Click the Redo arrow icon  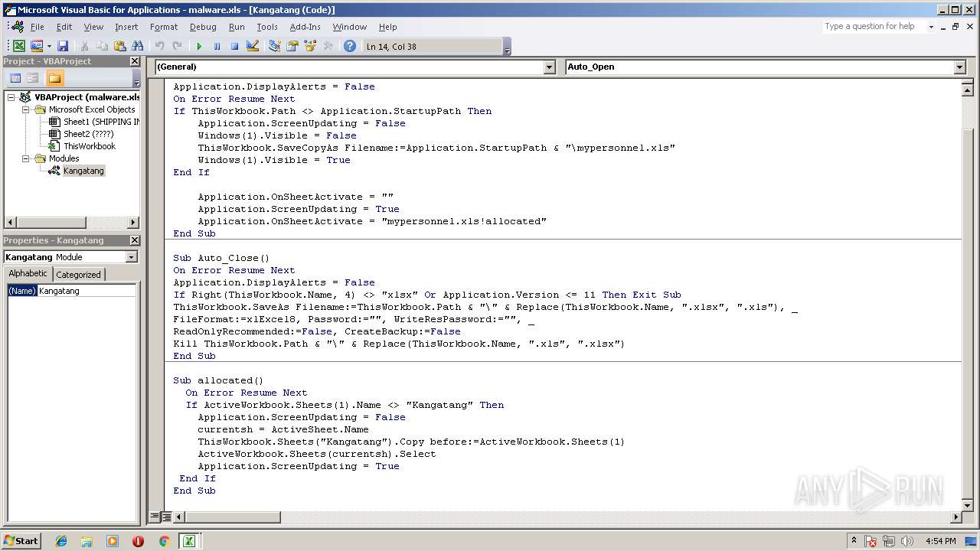tap(177, 46)
